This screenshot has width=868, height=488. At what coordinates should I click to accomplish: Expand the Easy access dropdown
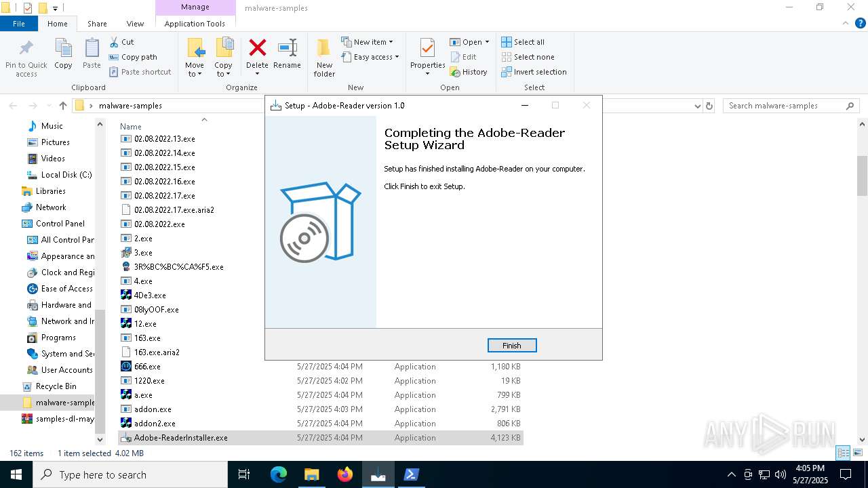(370, 57)
